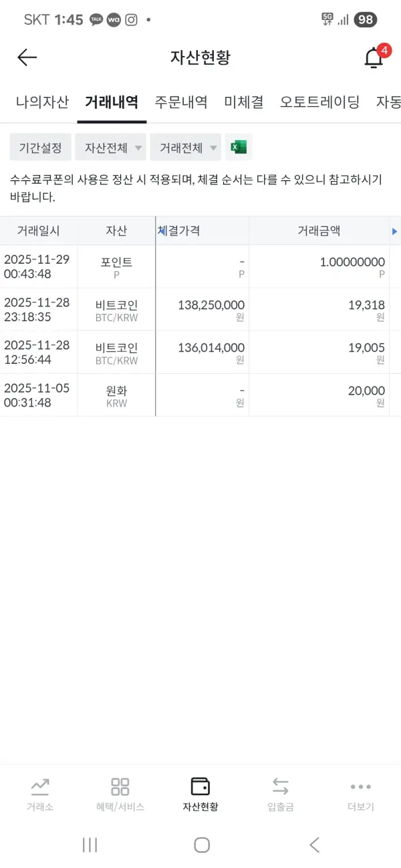The width and height of the screenshot is (401, 868).
Task: Expand more columns with the blue arrow
Action: [396, 231]
